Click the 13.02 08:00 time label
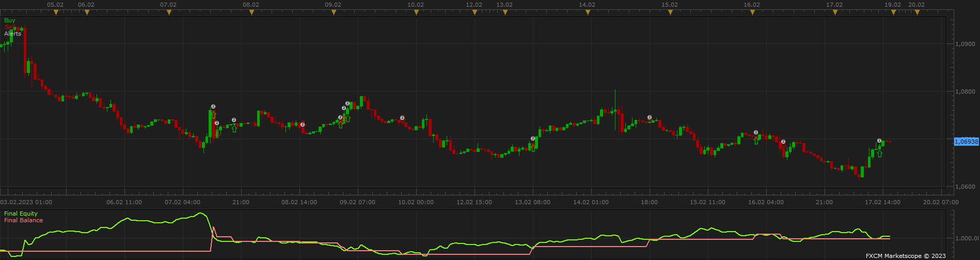The width and height of the screenshot is (980, 260). pos(532,202)
